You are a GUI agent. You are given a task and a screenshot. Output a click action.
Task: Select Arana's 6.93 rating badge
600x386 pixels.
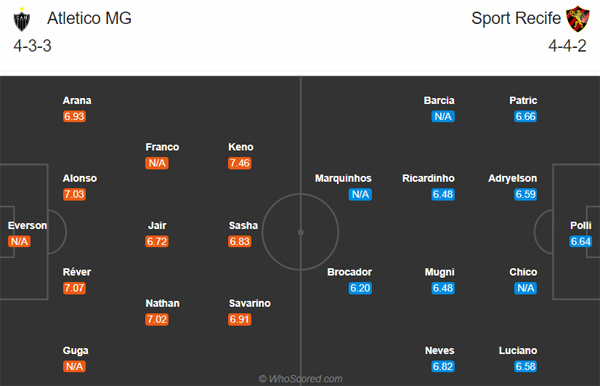click(x=74, y=116)
